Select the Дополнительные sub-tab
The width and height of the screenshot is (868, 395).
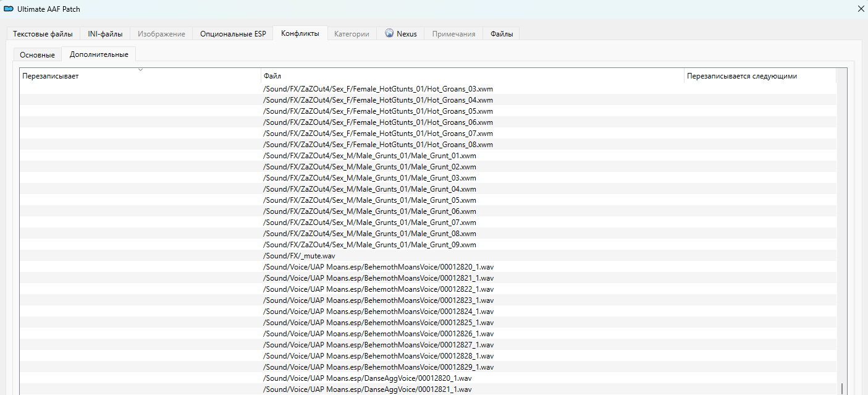pyautogui.click(x=99, y=54)
